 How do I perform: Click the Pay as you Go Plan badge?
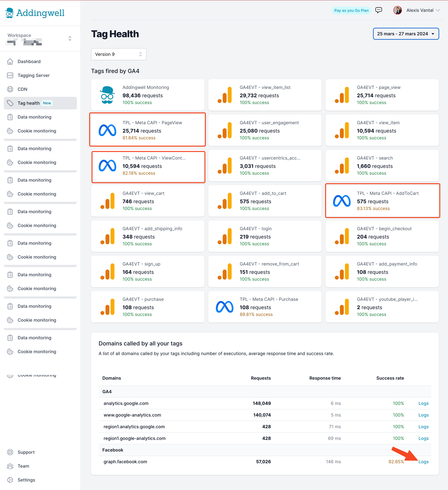click(x=351, y=11)
